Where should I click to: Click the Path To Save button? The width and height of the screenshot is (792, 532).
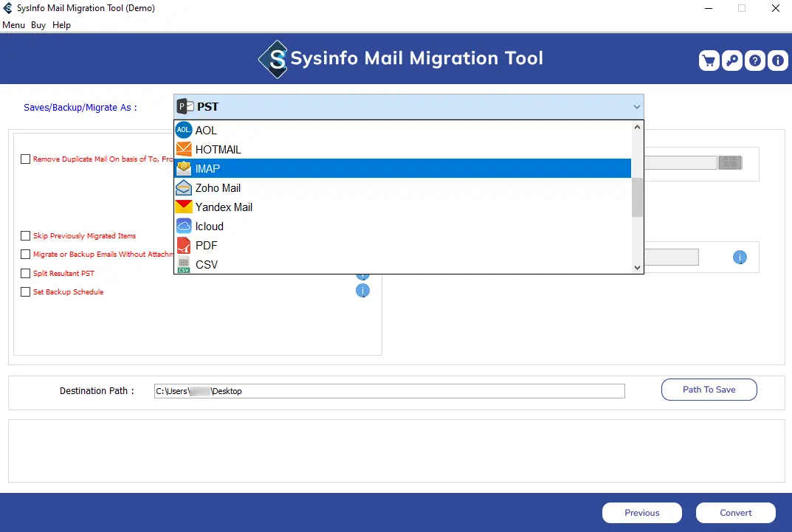tap(709, 390)
